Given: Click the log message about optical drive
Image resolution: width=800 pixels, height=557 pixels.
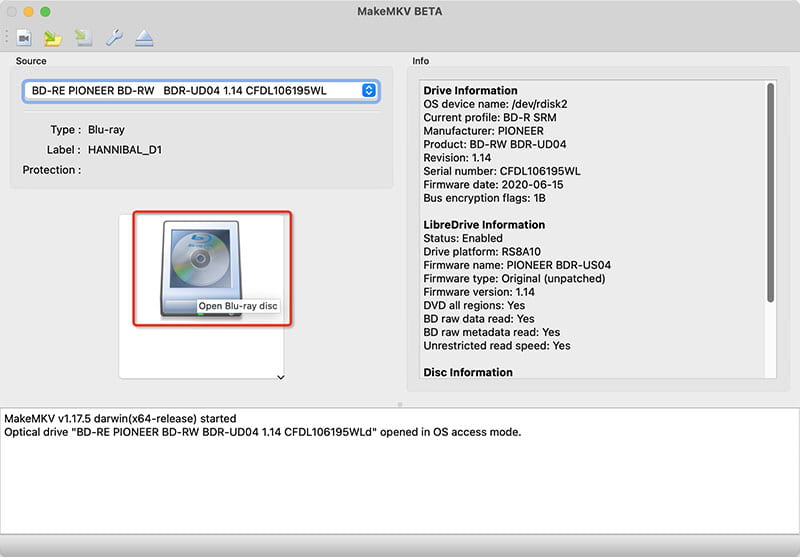Looking at the screenshot, I should pos(263,432).
